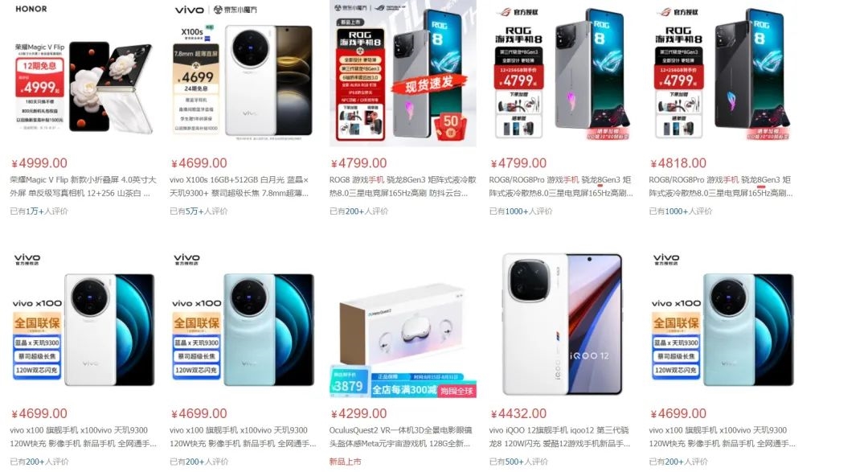The image size is (868, 472).
Task: Click the ROG 8 image with 现货速发 banner
Action: point(403,74)
